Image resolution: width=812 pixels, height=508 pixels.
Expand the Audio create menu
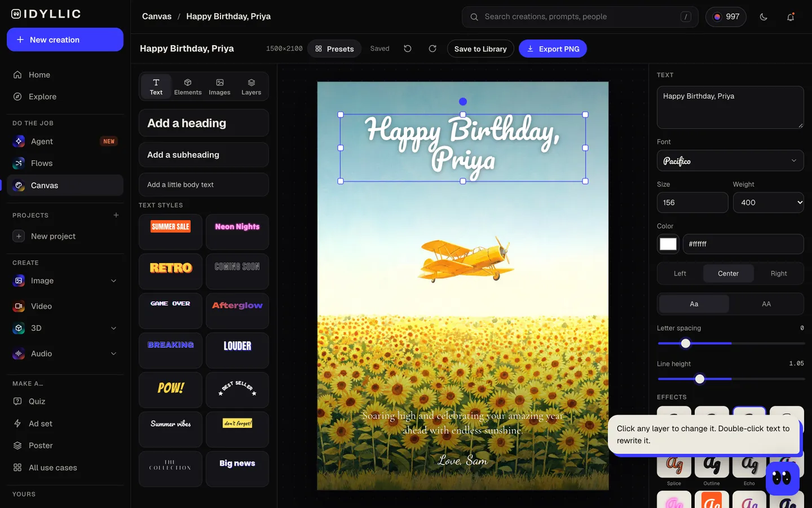(x=114, y=353)
